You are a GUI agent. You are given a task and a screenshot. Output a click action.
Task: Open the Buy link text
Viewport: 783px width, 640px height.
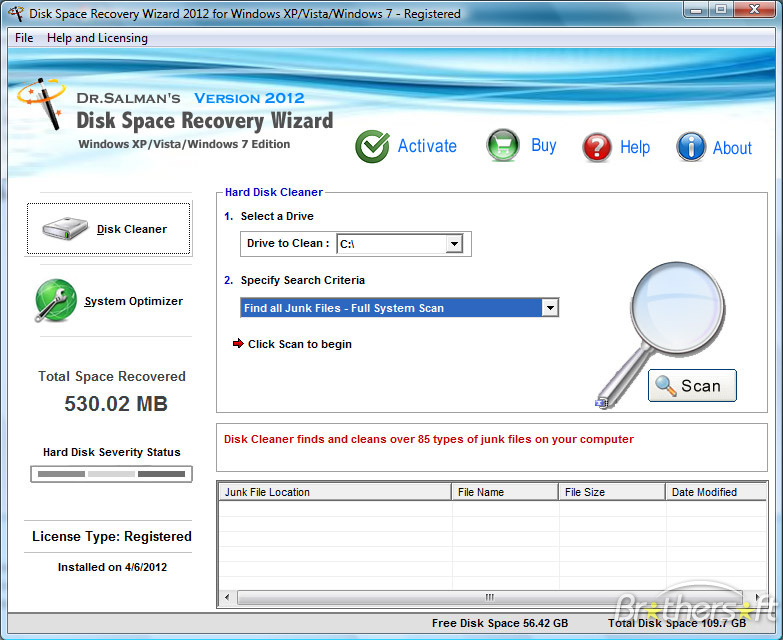coord(544,145)
